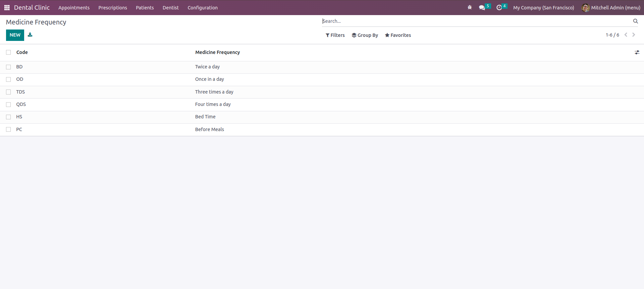Open the 'Once in a day' record

point(210,79)
